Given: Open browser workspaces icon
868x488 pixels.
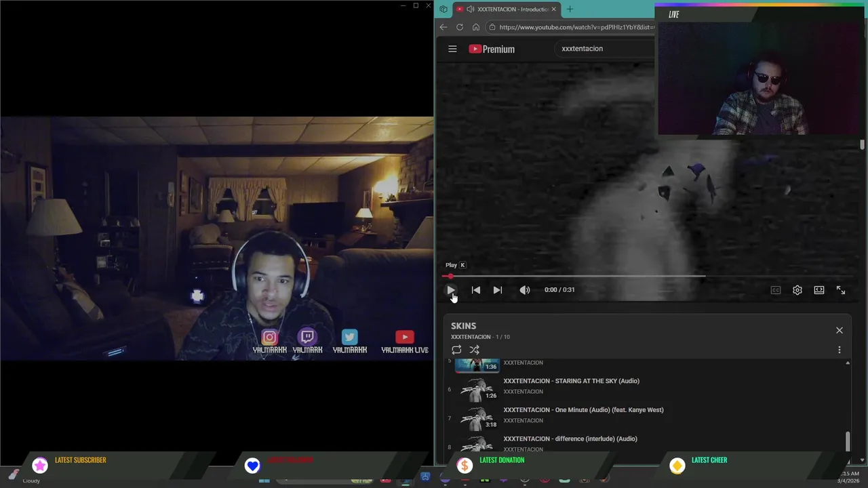Looking at the screenshot, I should 443,9.
